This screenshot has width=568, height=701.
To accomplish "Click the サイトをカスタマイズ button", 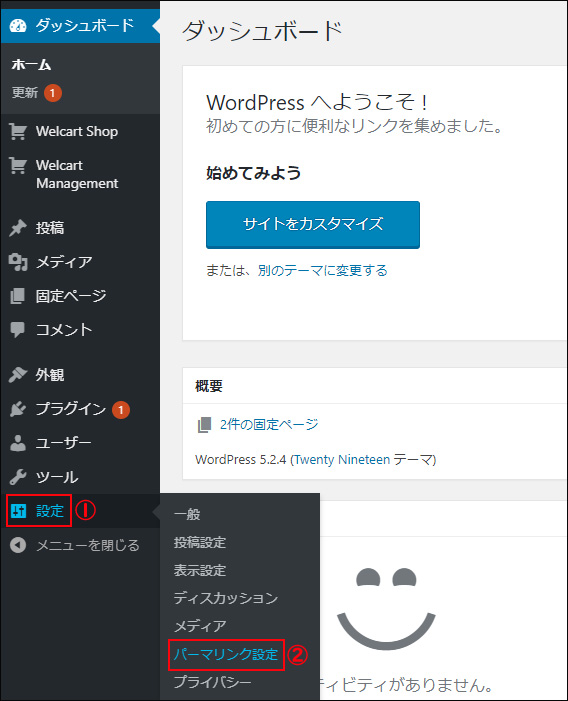I will pos(313,224).
